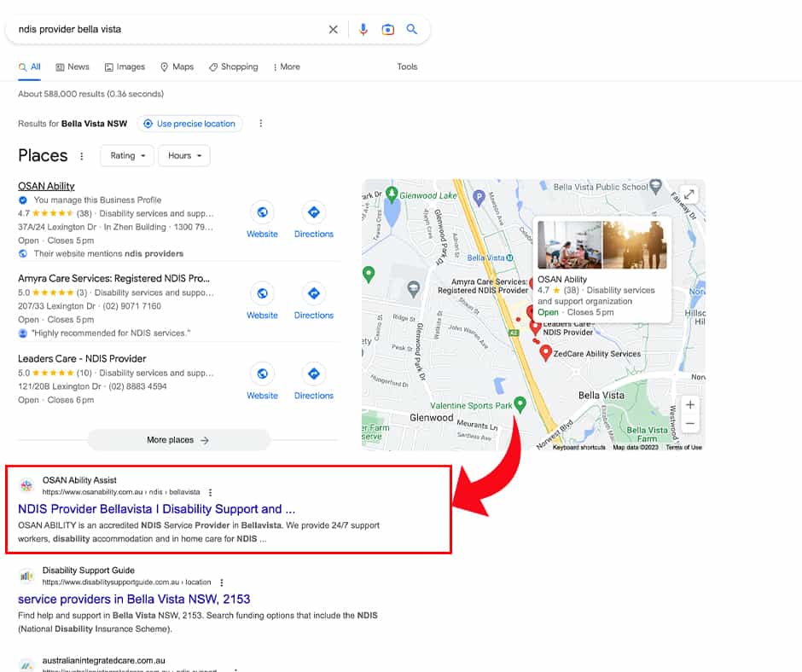
Task: Expand the map to full screen
Action: [689, 194]
